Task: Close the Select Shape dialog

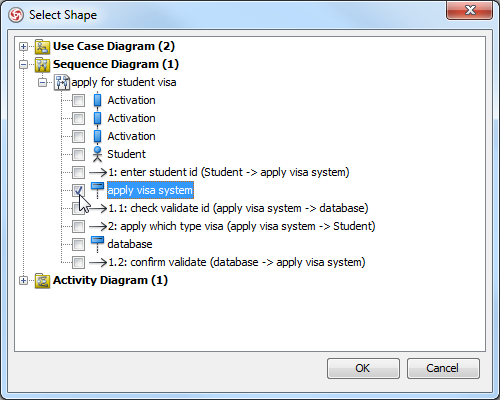Action: coord(469,10)
